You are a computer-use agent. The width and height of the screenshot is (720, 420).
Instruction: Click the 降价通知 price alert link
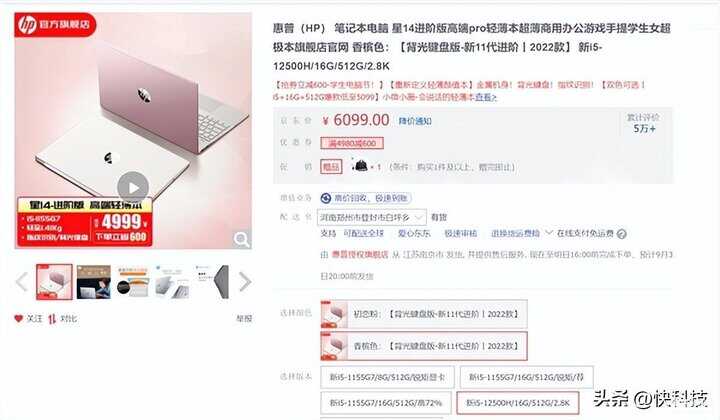click(415, 121)
